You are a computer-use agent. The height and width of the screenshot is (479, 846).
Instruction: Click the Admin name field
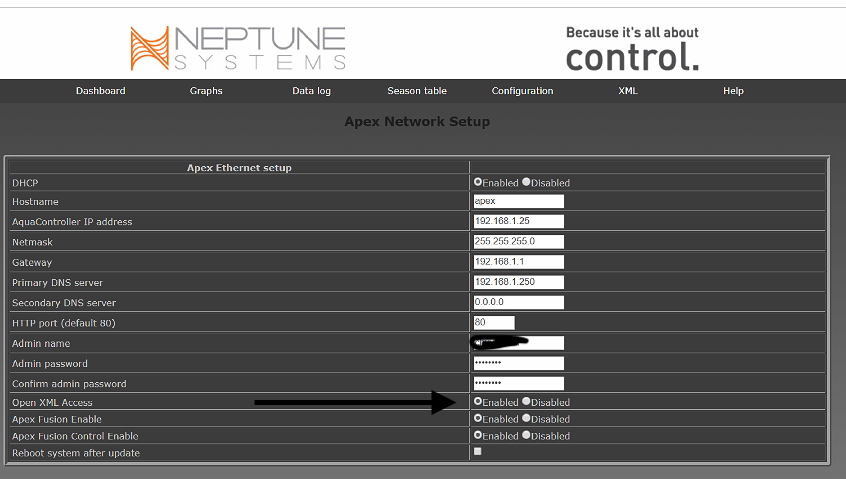pyautogui.click(x=518, y=343)
